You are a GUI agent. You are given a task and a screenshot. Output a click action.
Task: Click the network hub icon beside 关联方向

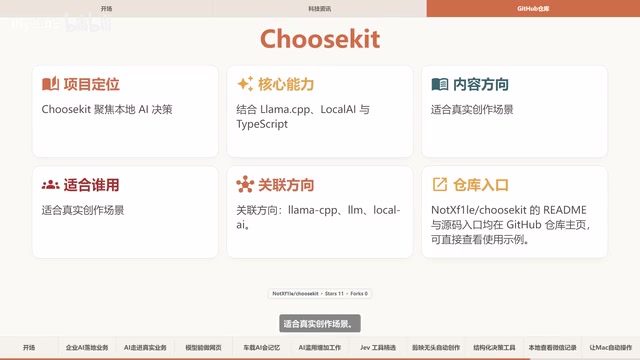[245, 184]
